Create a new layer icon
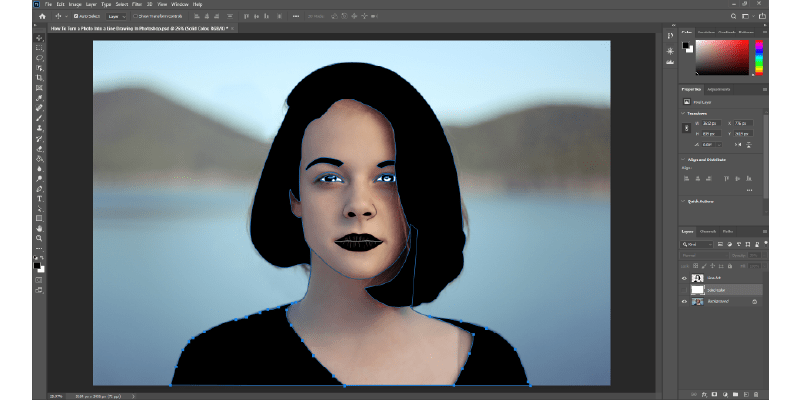Image resolution: width=800 pixels, height=400 pixels. 746,394
